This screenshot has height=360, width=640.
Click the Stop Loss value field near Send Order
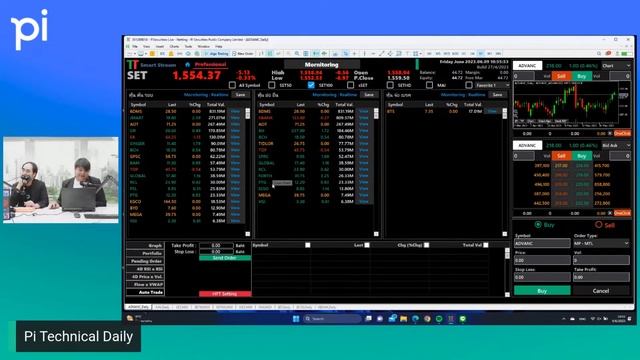tap(216, 252)
